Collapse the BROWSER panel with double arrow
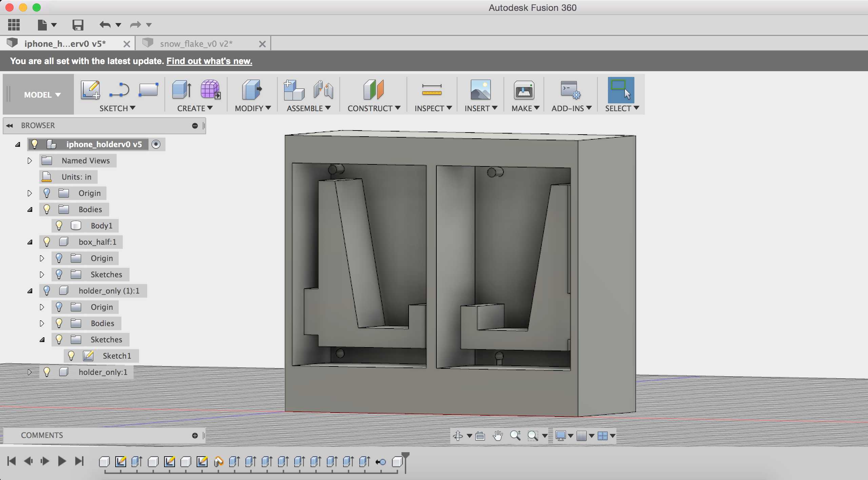868x480 pixels. pyautogui.click(x=9, y=126)
